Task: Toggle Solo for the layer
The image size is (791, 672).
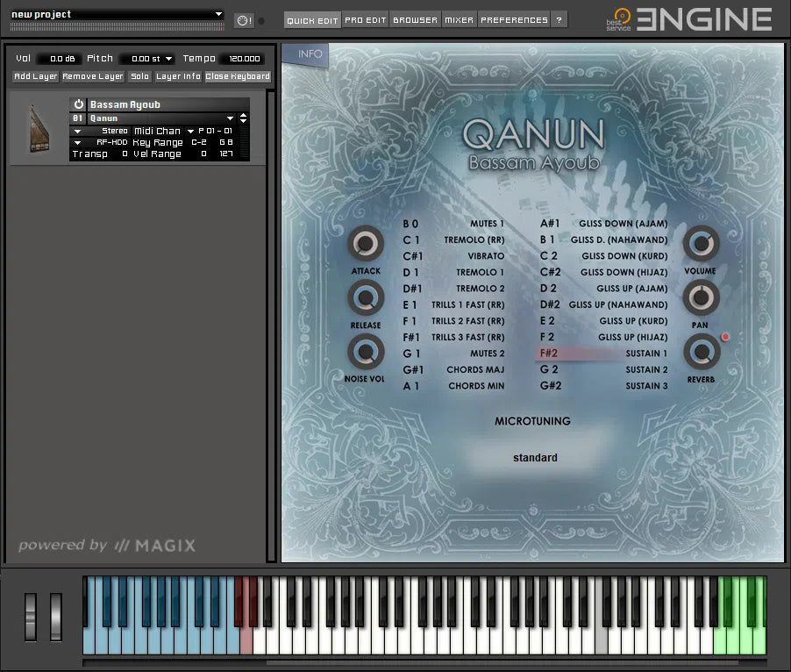Action: click(x=139, y=76)
